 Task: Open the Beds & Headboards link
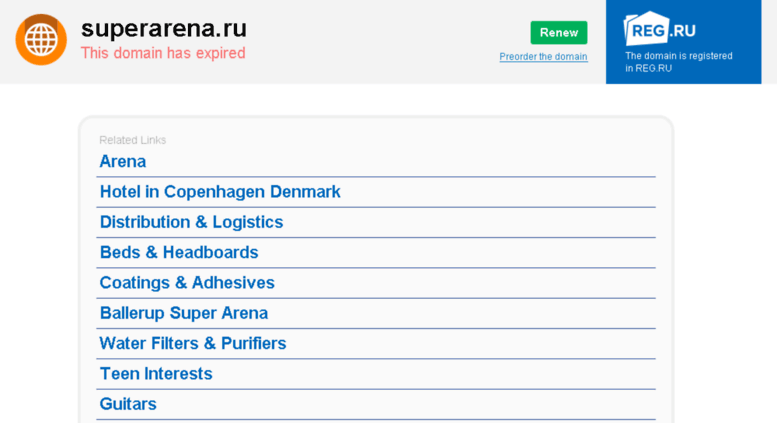point(179,252)
